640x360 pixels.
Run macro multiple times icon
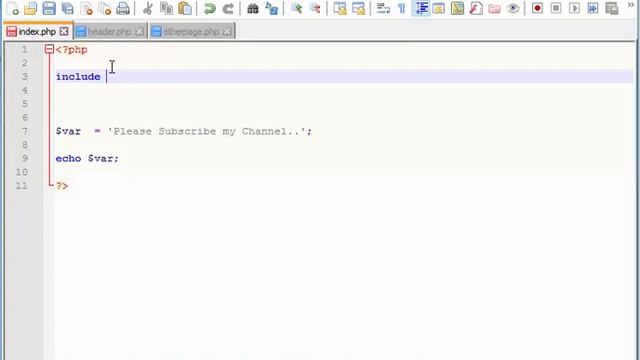[593, 8]
